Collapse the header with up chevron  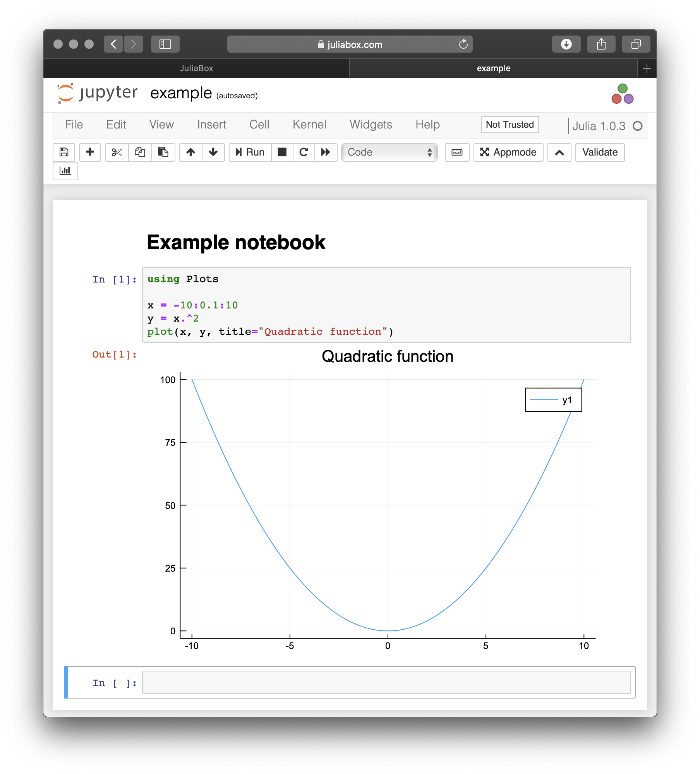tap(559, 152)
